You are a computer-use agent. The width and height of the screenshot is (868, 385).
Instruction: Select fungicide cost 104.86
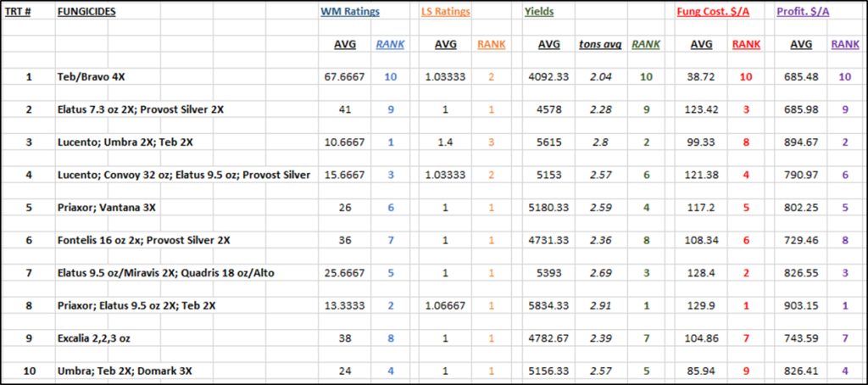point(701,338)
